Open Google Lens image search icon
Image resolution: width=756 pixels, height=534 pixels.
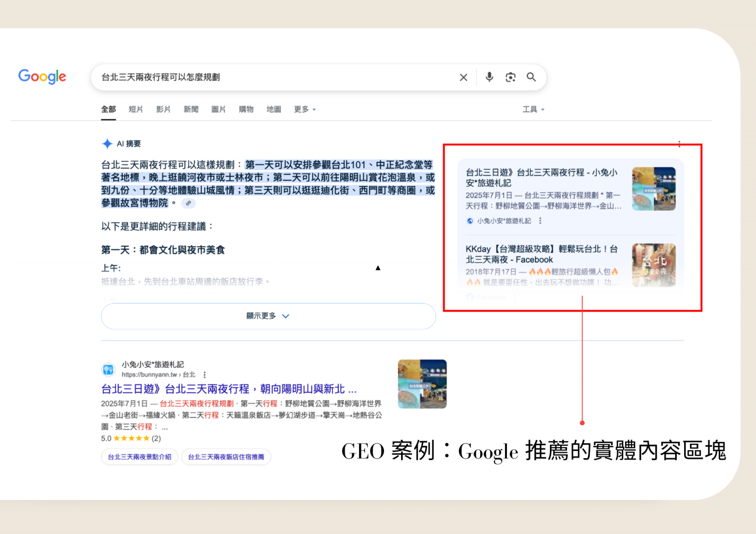[x=510, y=77]
